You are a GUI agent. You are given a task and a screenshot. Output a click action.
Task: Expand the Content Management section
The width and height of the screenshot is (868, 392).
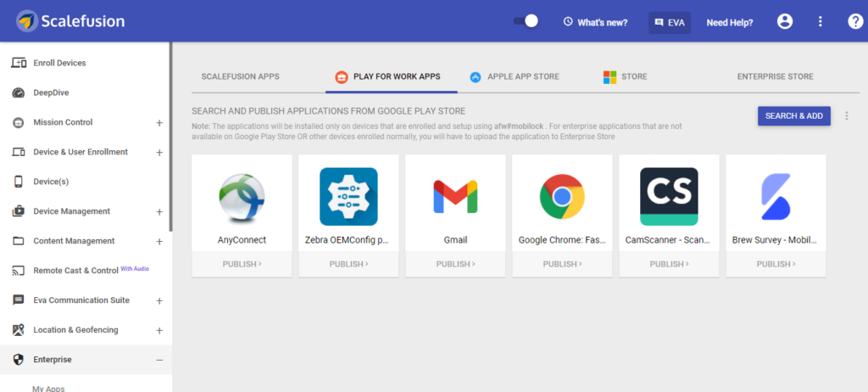click(x=159, y=242)
